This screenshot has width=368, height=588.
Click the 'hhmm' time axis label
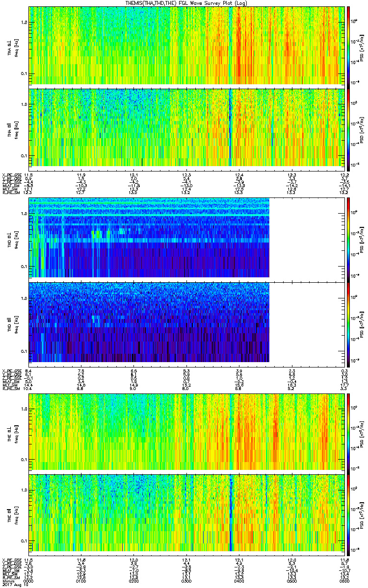tap(7, 581)
